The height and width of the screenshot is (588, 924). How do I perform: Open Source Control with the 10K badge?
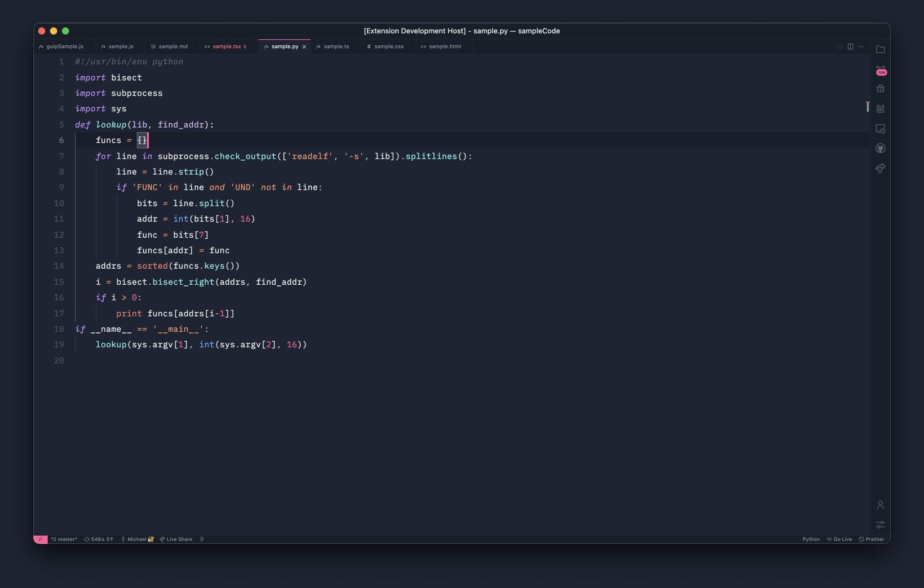(x=881, y=70)
